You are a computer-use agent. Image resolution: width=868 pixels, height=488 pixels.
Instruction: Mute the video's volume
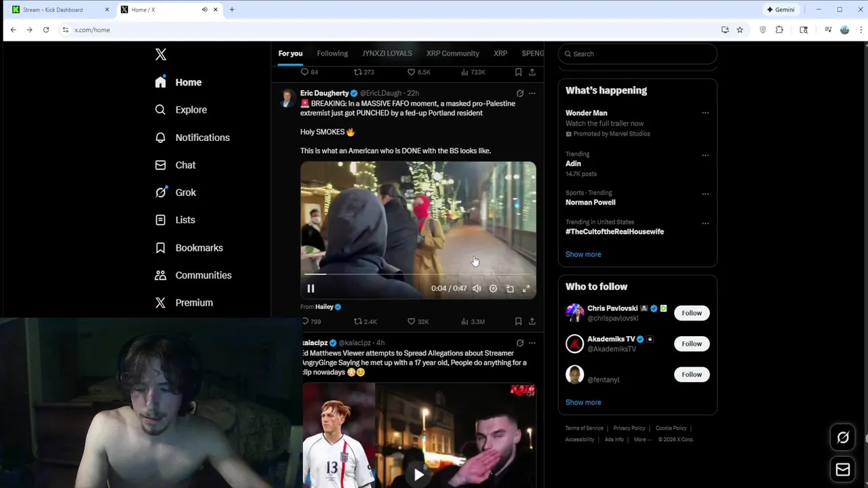(477, 288)
